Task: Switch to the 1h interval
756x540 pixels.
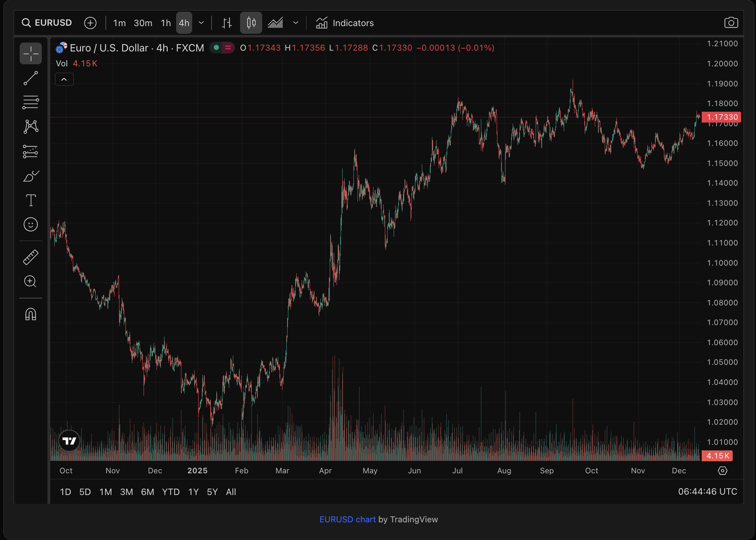Action: click(x=165, y=23)
